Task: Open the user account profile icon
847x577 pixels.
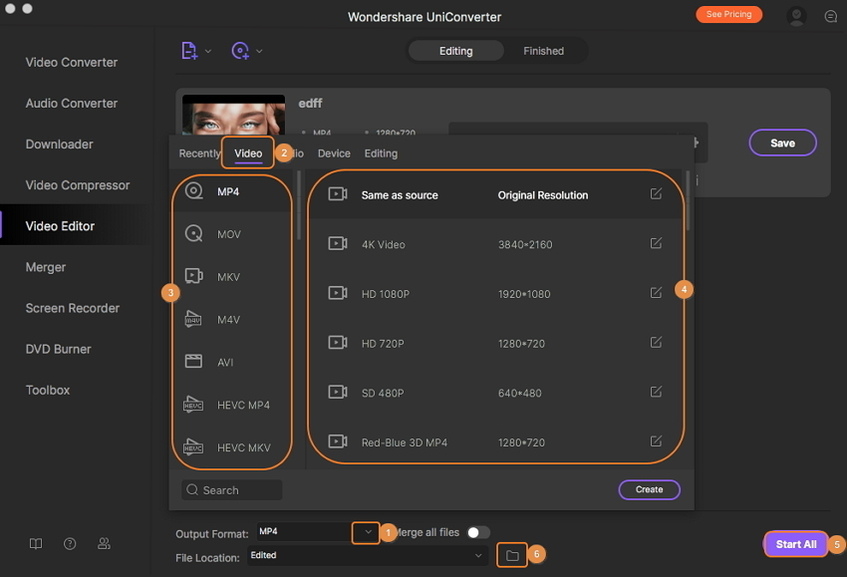Action: tap(796, 16)
